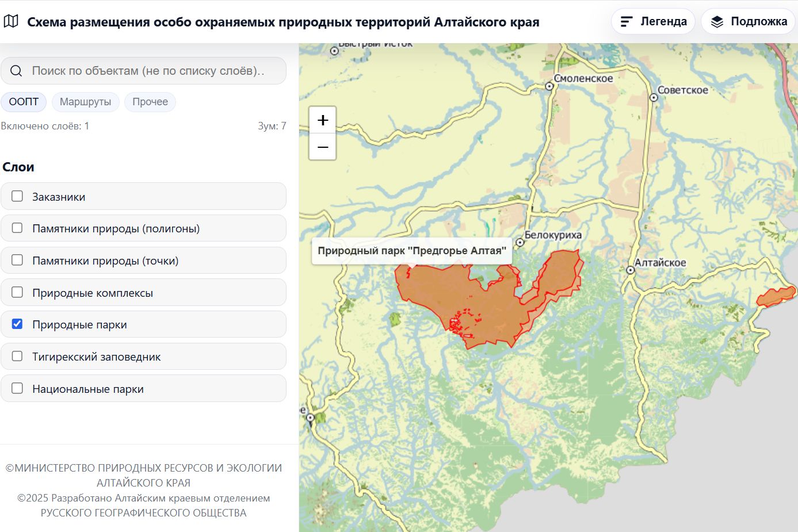Click the Природный парк Предгорье Алтая tooltip
Viewport: 798px width, 532px height.
tap(411, 251)
